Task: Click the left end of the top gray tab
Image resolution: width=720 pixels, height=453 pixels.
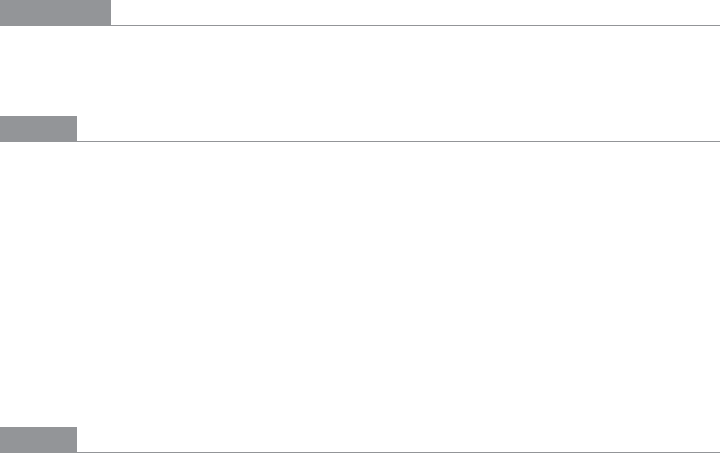Action: 1,12
